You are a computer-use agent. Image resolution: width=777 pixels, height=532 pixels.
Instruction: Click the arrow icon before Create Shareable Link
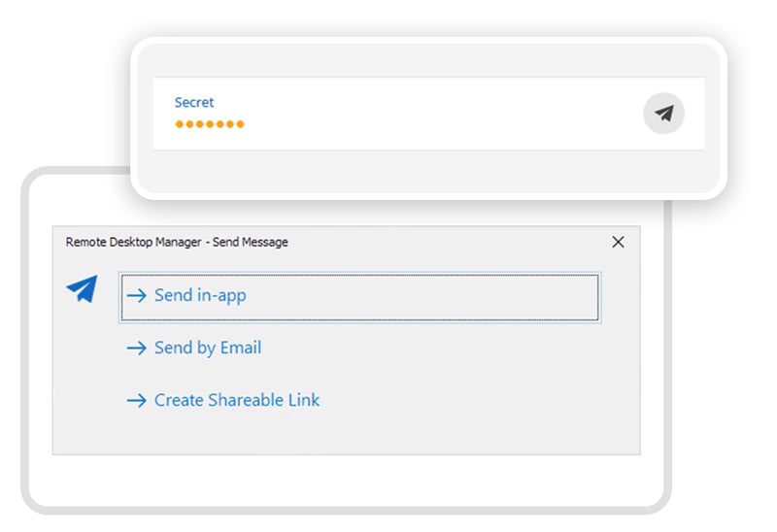point(136,400)
